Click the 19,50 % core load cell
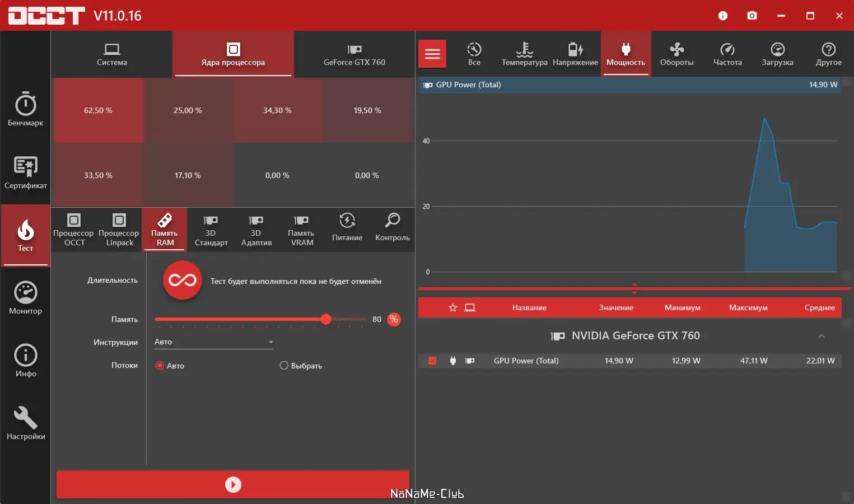The width and height of the screenshot is (854, 504). (x=367, y=110)
